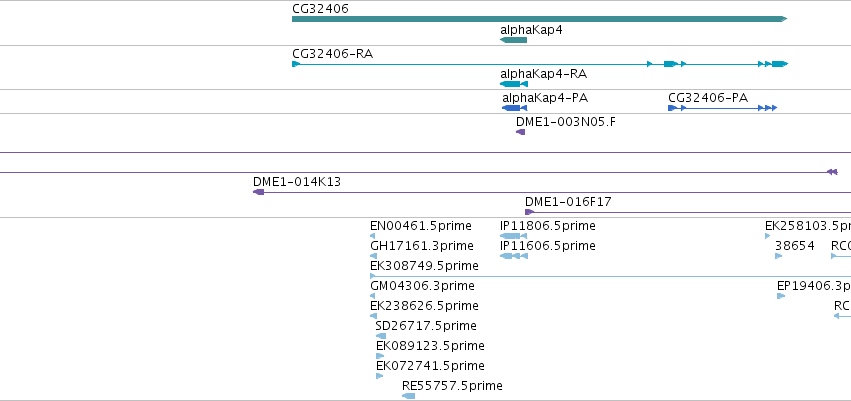Image resolution: width=851 pixels, height=401 pixels.
Task: Click the CG32406-PA label
Action: click(708, 98)
